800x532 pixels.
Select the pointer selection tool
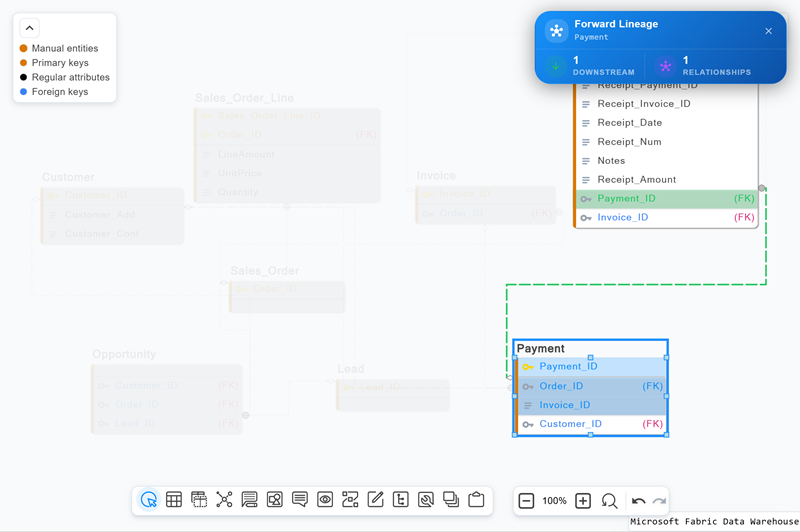click(148, 500)
